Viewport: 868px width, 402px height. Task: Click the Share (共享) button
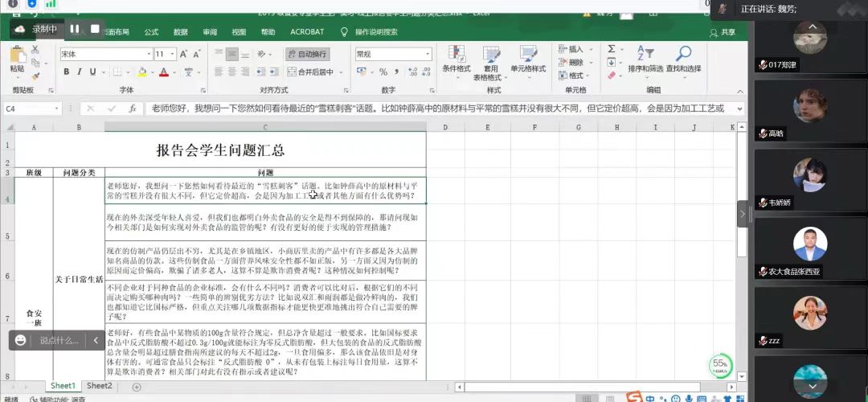point(723,32)
